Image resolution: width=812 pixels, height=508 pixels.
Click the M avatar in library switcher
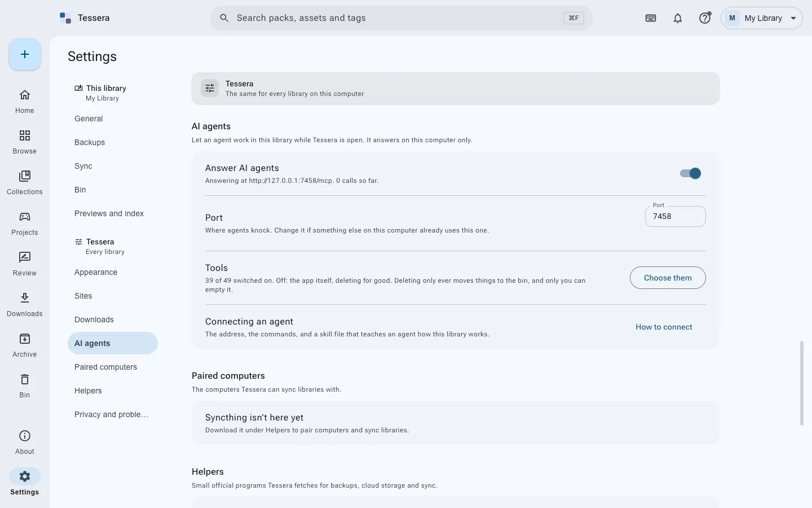pyautogui.click(x=732, y=18)
